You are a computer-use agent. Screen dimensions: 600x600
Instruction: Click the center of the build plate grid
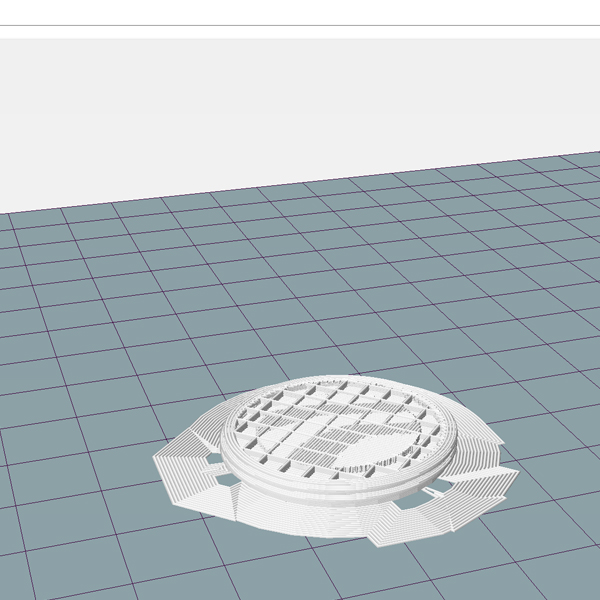point(300,340)
